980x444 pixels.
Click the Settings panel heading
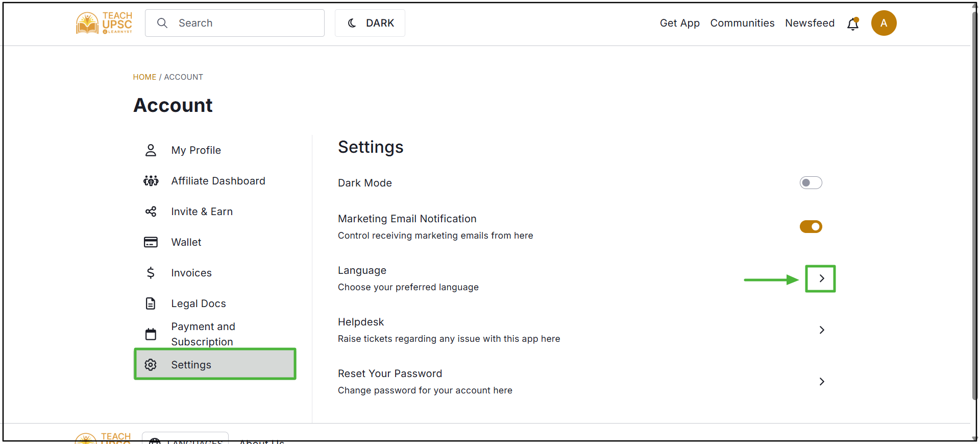(x=371, y=147)
